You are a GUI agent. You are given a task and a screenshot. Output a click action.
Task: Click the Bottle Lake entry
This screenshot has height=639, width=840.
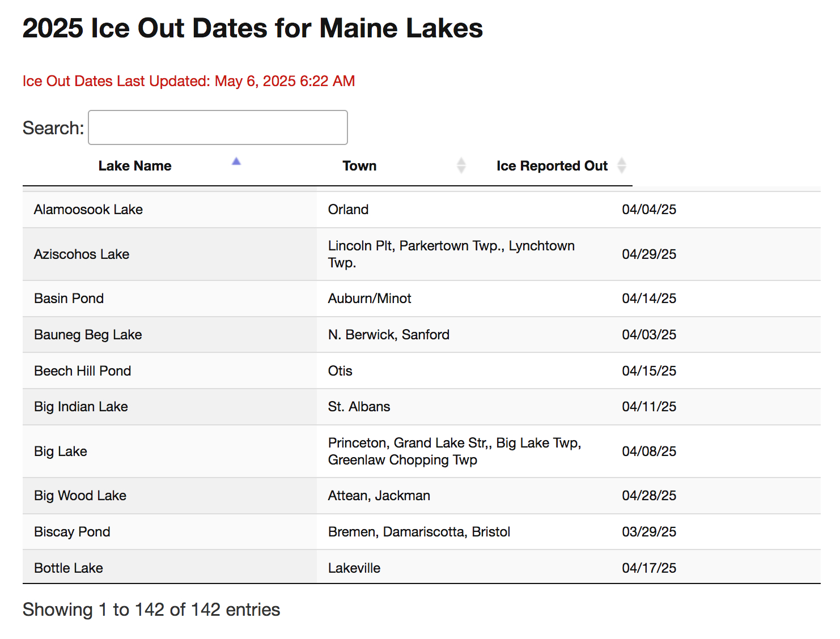[69, 568]
